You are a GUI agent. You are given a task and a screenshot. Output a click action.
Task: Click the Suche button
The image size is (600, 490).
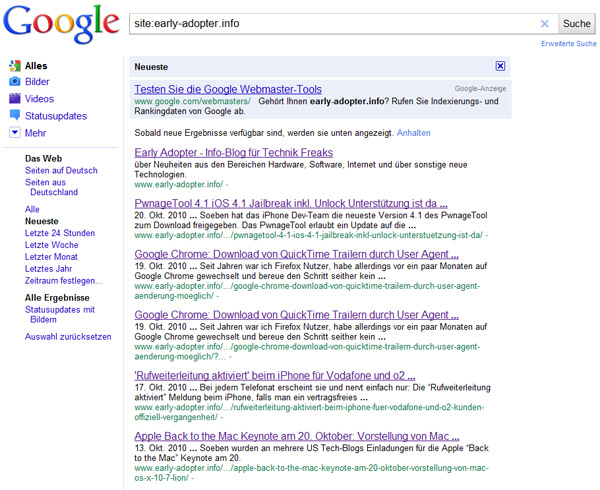click(x=577, y=24)
